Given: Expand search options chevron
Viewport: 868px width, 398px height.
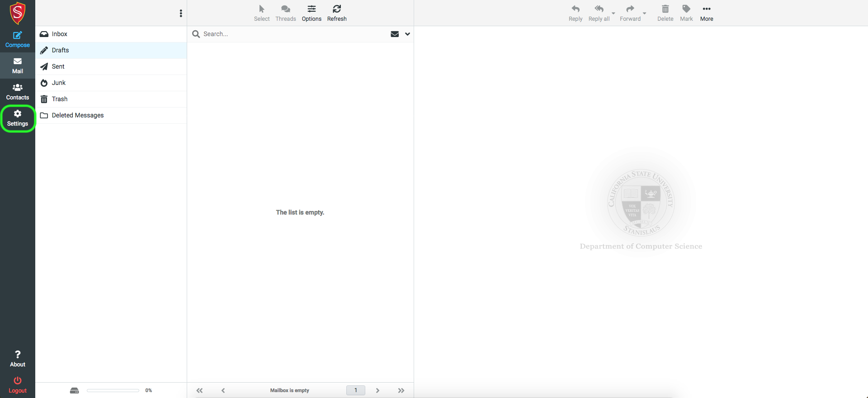Looking at the screenshot, I should (407, 34).
